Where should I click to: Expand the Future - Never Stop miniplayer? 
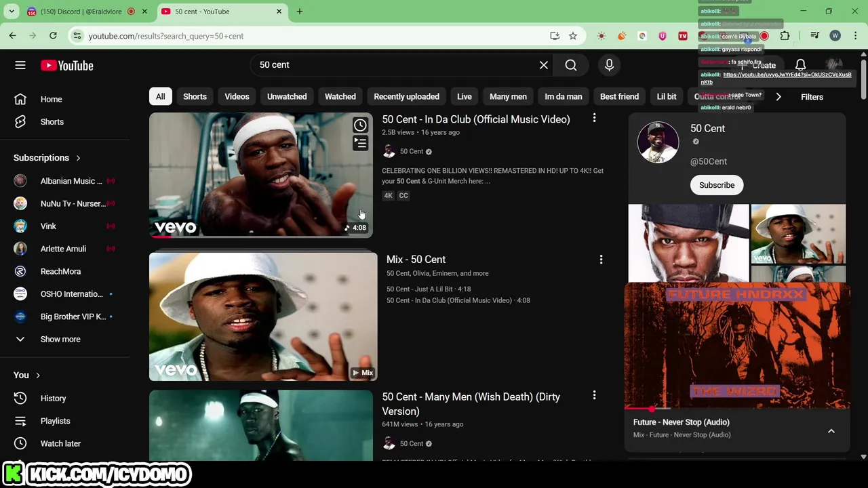point(831,431)
